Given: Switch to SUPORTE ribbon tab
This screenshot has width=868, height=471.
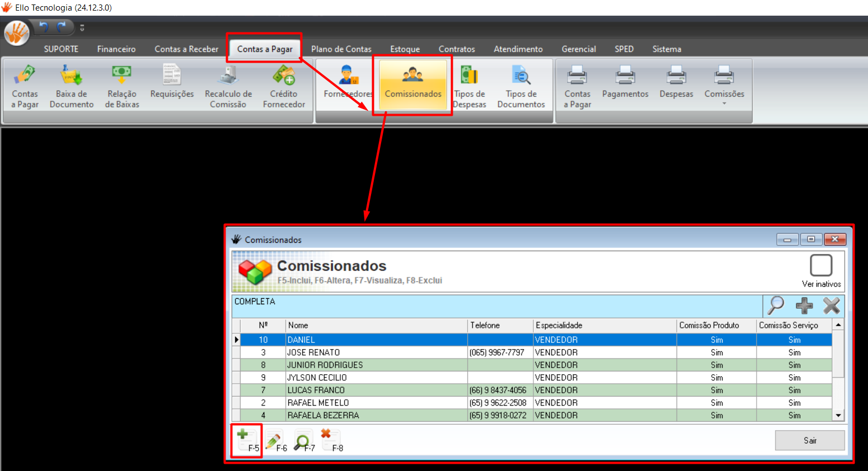Looking at the screenshot, I should (61, 49).
